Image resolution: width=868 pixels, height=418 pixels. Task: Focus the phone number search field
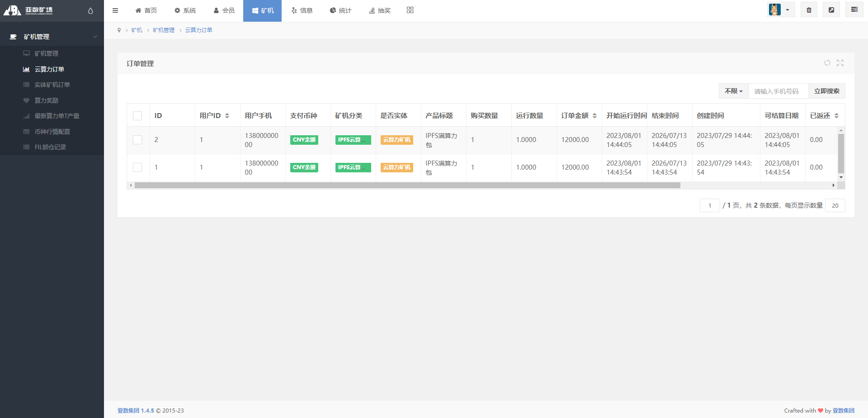point(778,91)
